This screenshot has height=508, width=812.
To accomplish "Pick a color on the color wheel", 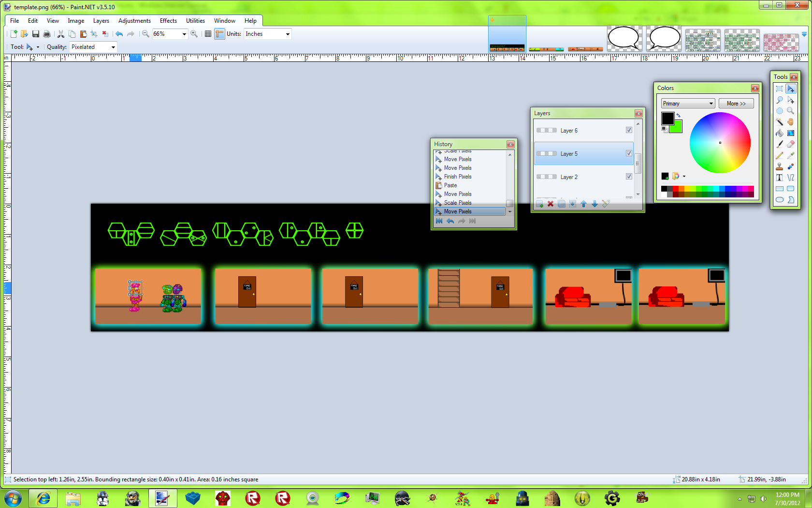I will pos(720,143).
